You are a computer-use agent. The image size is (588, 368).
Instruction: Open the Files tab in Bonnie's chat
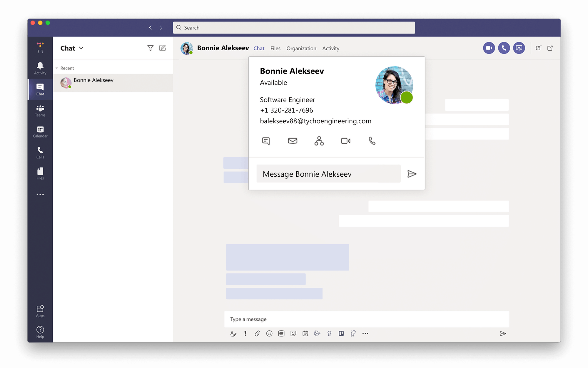point(275,48)
